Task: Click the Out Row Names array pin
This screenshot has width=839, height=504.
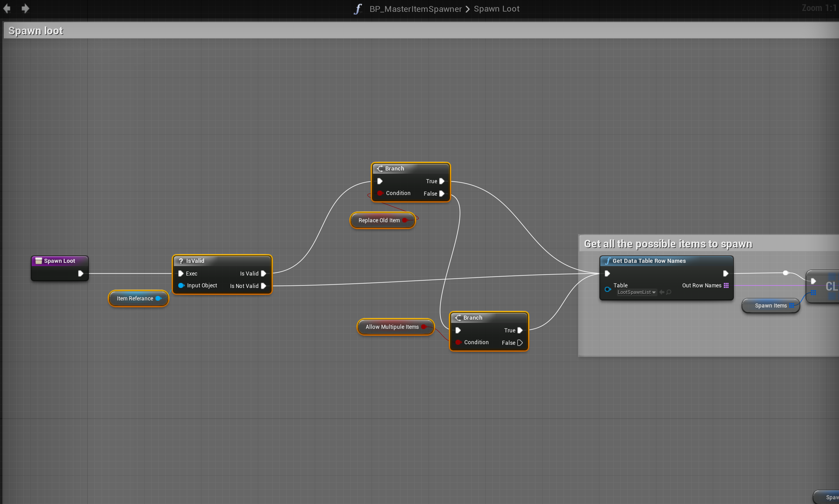Action: [726, 285]
